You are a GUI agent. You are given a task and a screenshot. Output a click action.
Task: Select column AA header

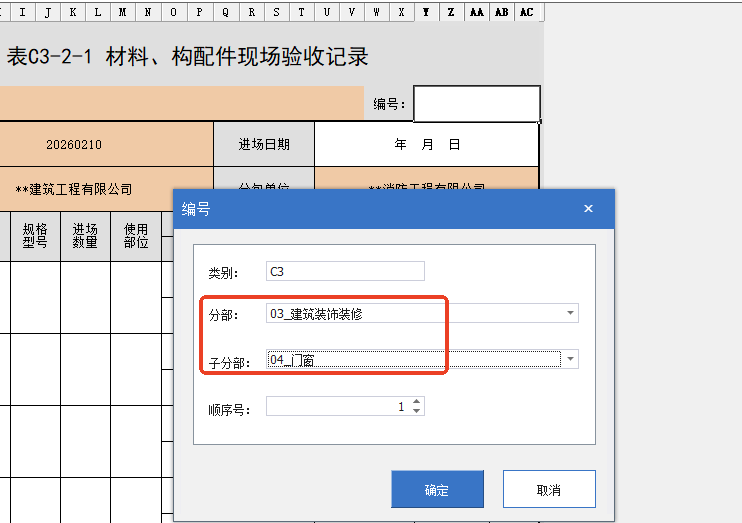click(x=477, y=12)
